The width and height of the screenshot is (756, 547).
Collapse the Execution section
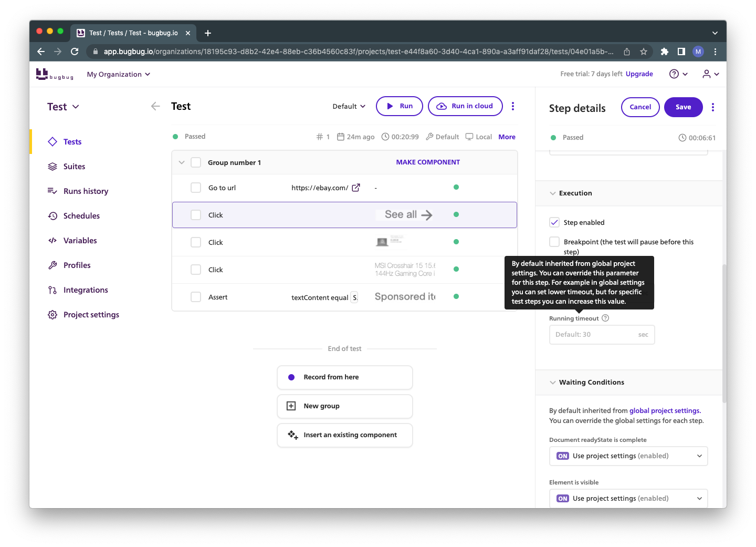[x=553, y=193]
